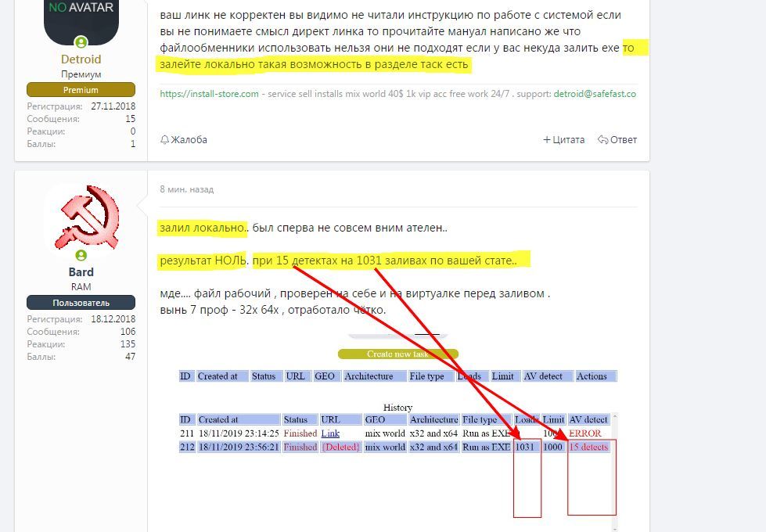Click Bard's Реакции count 135
The image size is (766, 532).
(x=128, y=344)
